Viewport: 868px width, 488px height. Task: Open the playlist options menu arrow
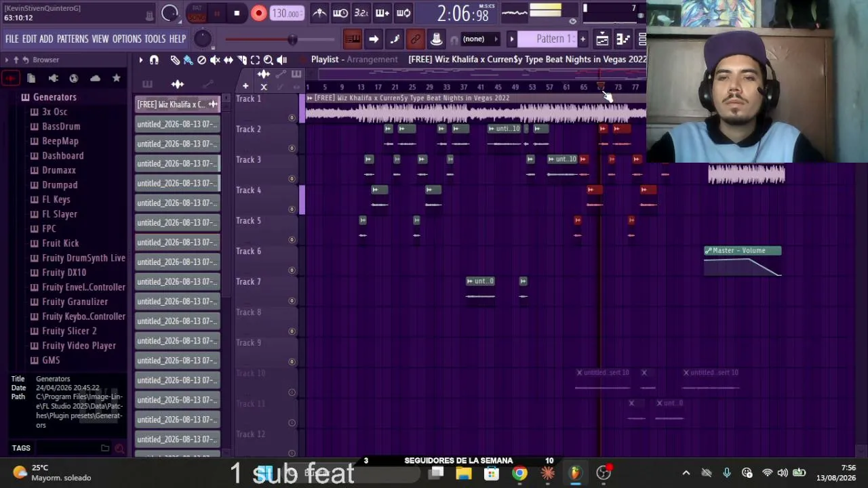coord(141,60)
